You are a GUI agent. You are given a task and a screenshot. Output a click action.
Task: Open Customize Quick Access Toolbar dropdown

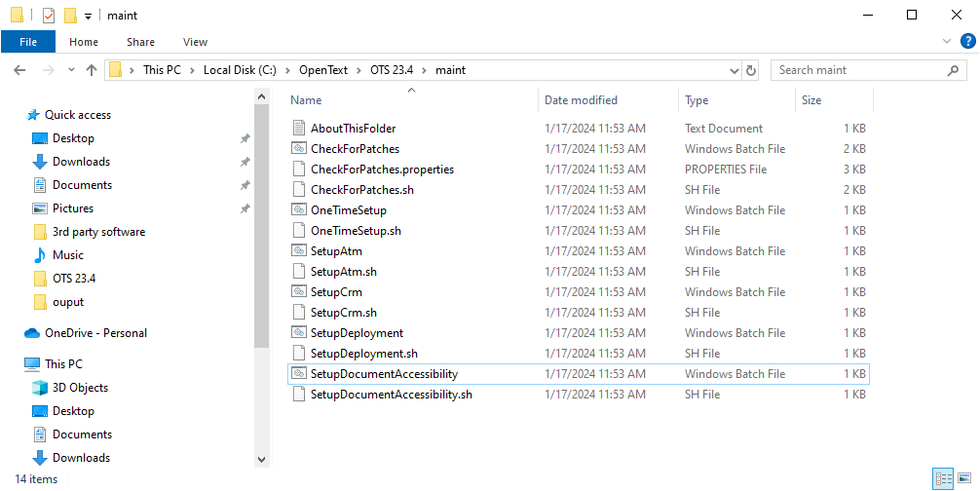tap(88, 17)
